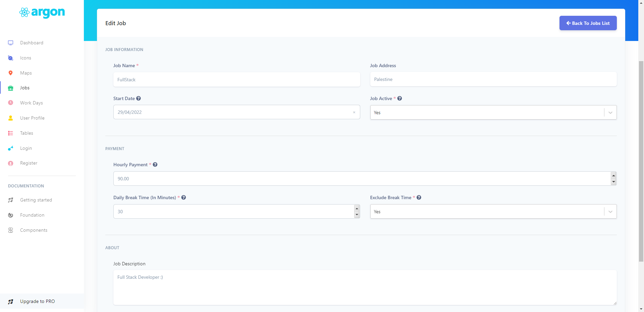The image size is (644, 312).
Task: Click the Foundation palette icon
Action: tap(11, 215)
